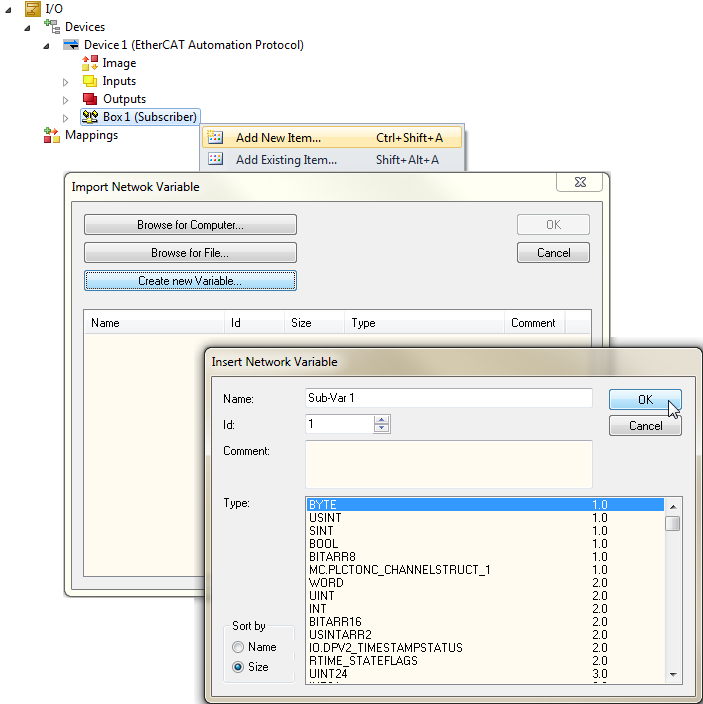This screenshot has width=703, height=704.
Task: Expand the Box 1 (Subscriber) node
Action: click(x=66, y=118)
